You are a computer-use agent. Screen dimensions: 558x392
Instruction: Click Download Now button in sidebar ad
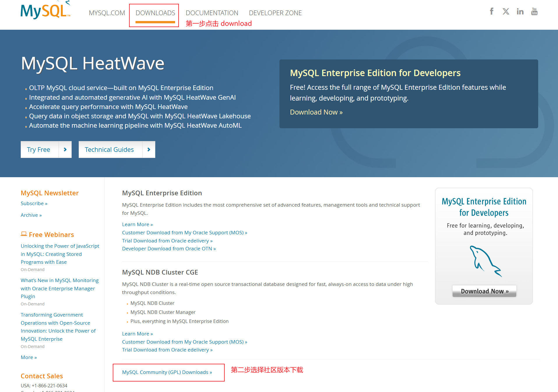coord(484,291)
